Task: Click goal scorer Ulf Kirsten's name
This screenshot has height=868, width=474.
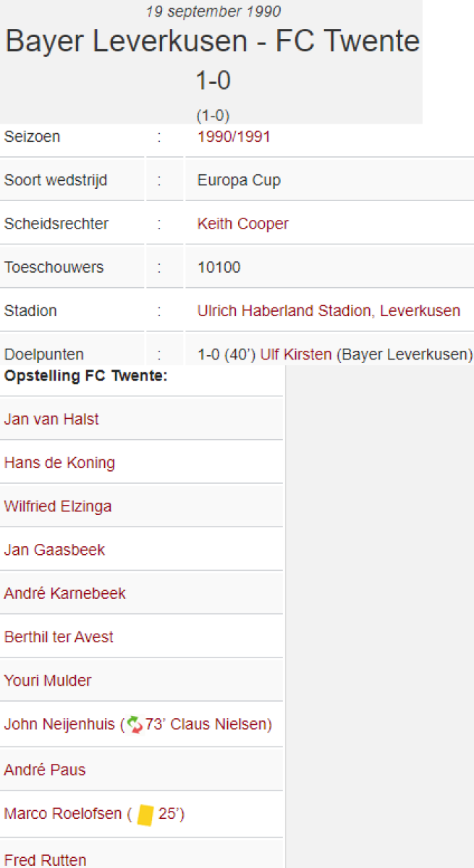Action: (295, 354)
